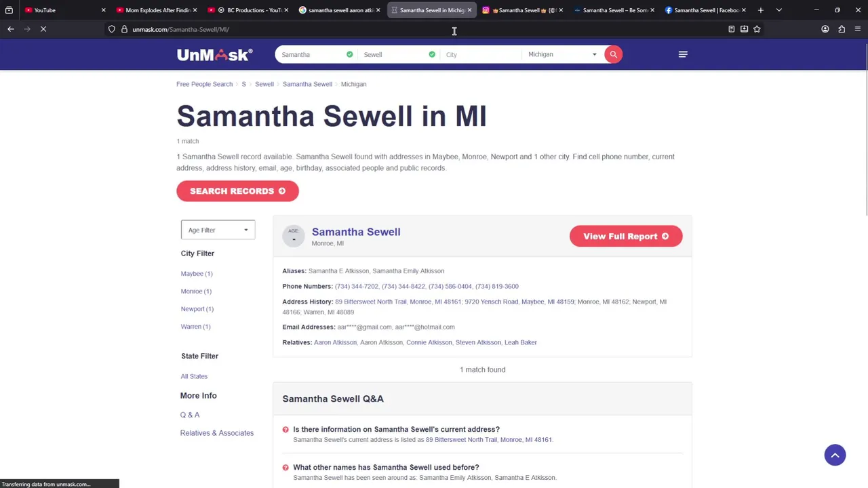The width and height of the screenshot is (868, 488).
Task: Click the View Full Report button
Action: (x=626, y=236)
